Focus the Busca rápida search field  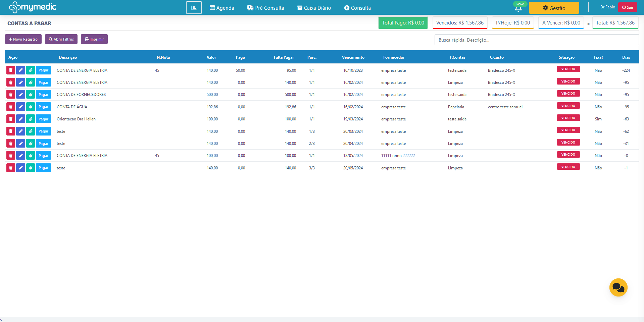[x=536, y=40]
